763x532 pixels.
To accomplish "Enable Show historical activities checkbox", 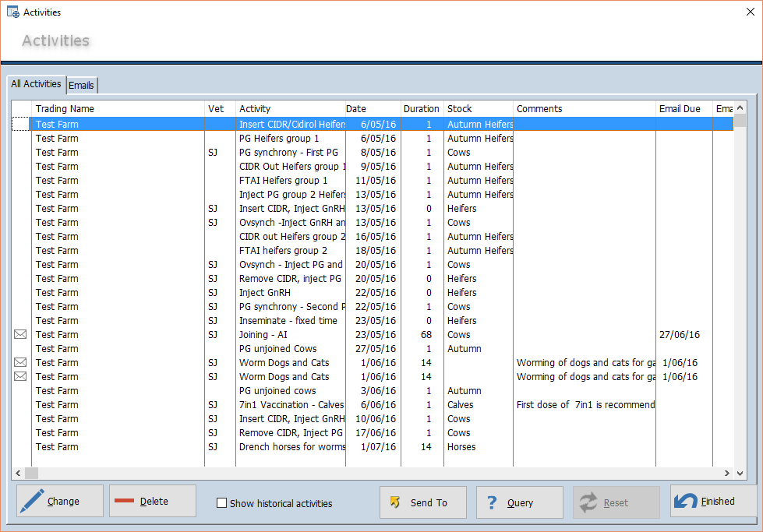I will click(x=221, y=503).
